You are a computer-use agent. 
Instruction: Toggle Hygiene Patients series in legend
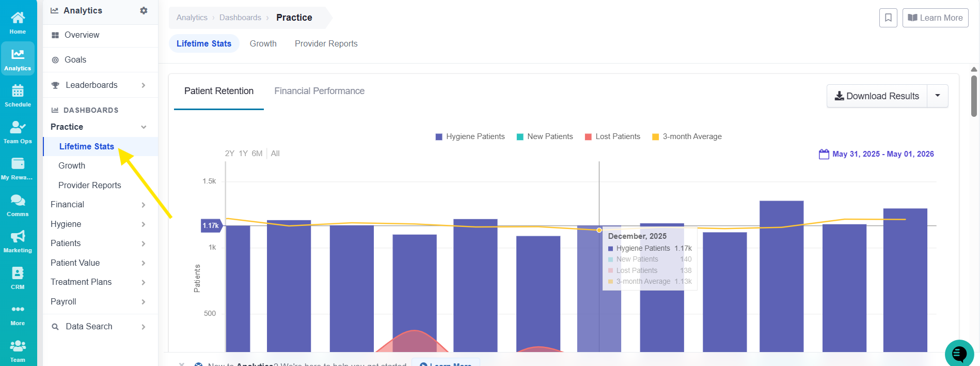470,136
